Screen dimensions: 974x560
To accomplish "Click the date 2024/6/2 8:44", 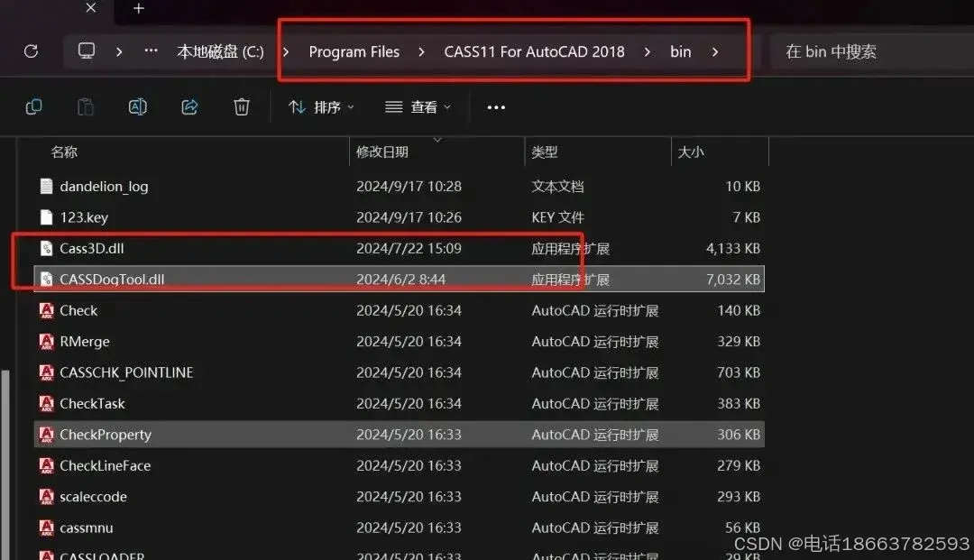I will [400, 280].
